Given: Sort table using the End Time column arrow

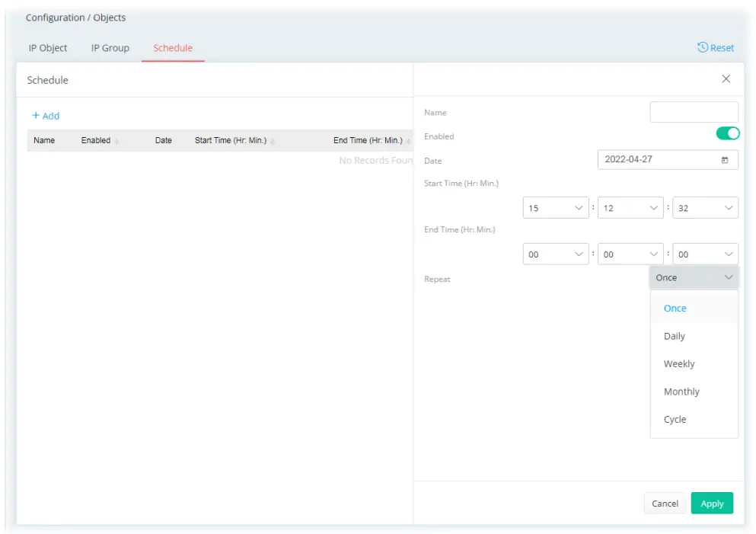Looking at the screenshot, I should coord(408,140).
